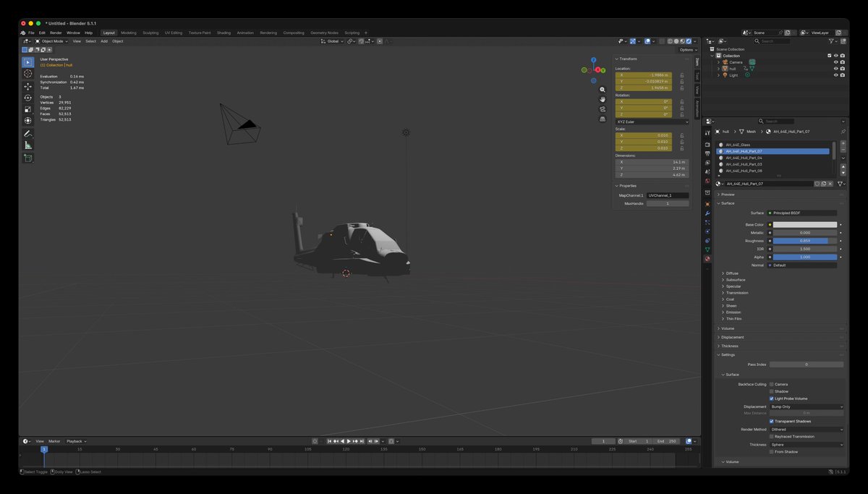Click the play animation button
This screenshot has height=494, width=868.
[349, 441]
